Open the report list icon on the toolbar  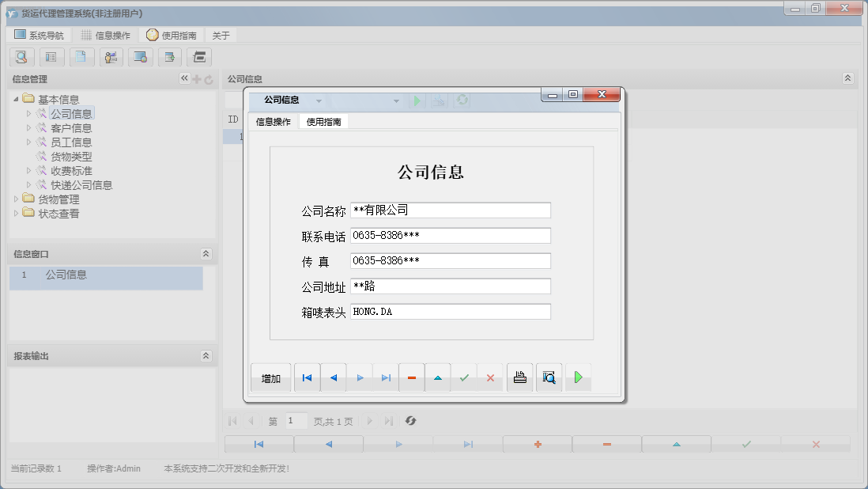coord(51,57)
